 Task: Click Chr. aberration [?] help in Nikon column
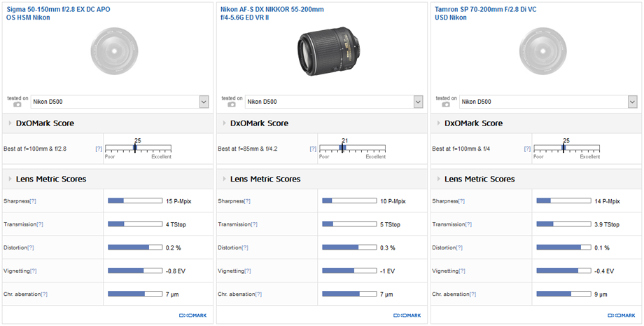tap(258, 294)
